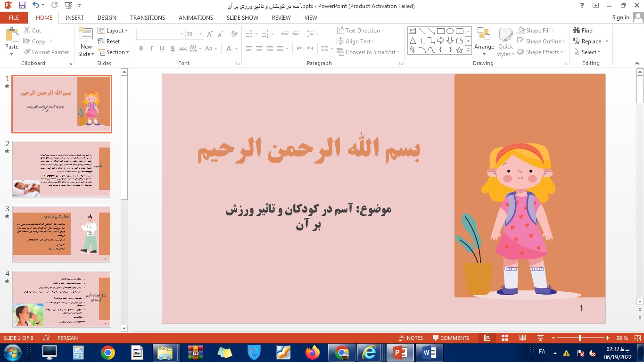Click the Text Shadow icon
The width and height of the screenshot is (644, 362).
[x=173, y=49]
